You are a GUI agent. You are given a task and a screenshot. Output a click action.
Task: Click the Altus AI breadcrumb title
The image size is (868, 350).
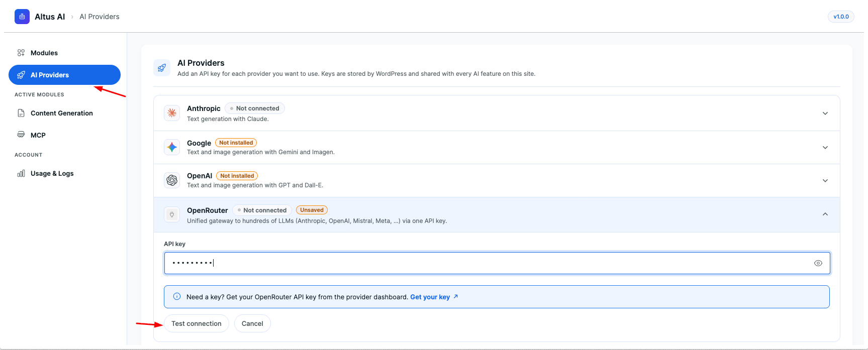point(50,17)
